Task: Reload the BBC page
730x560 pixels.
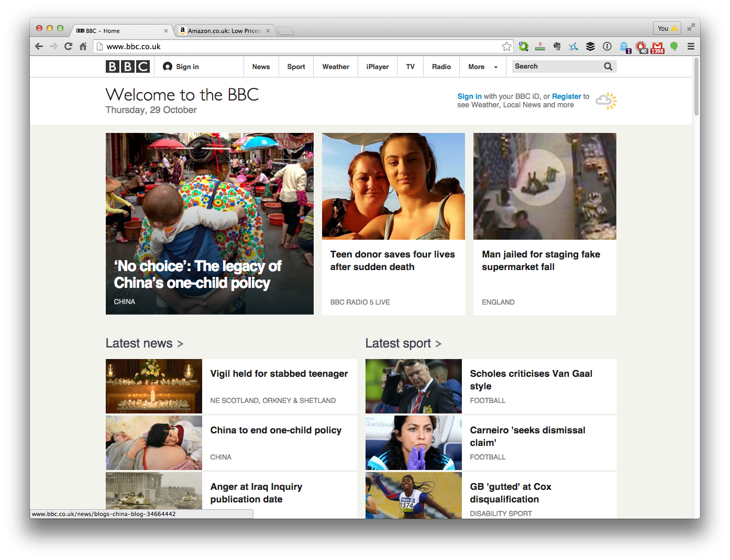Action: [68, 47]
